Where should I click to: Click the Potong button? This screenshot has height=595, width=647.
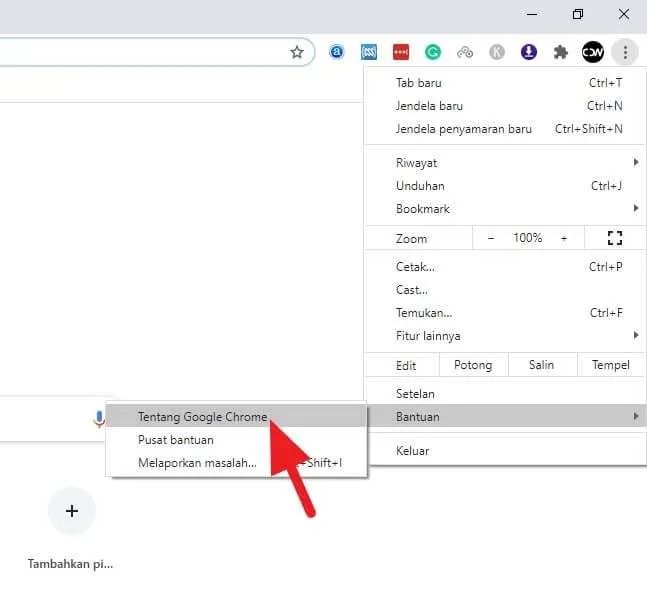coord(474,365)
